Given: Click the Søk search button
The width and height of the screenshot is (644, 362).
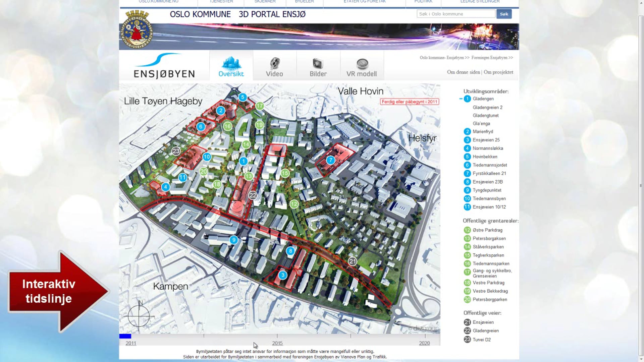Looking at the screenshot, I should [504, 14].
